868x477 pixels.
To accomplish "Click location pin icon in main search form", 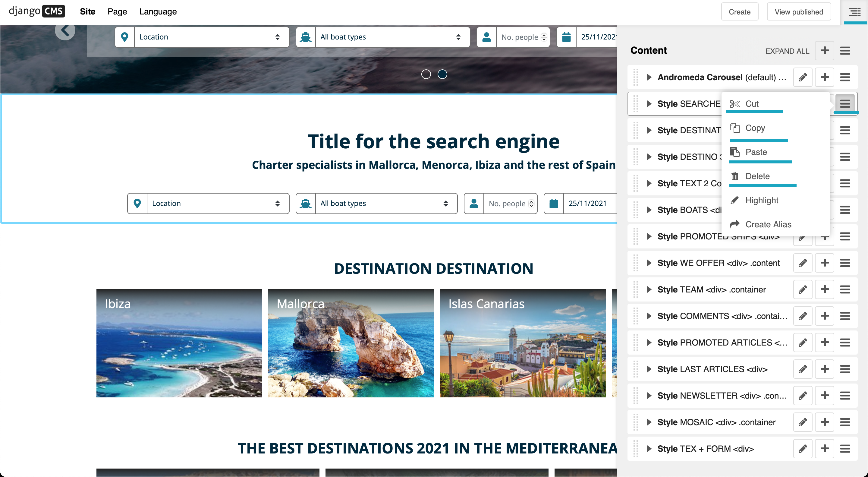I will coord(137,203).
